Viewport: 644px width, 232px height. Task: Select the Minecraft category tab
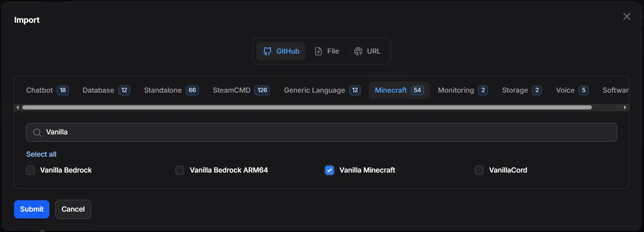(399, 90)
